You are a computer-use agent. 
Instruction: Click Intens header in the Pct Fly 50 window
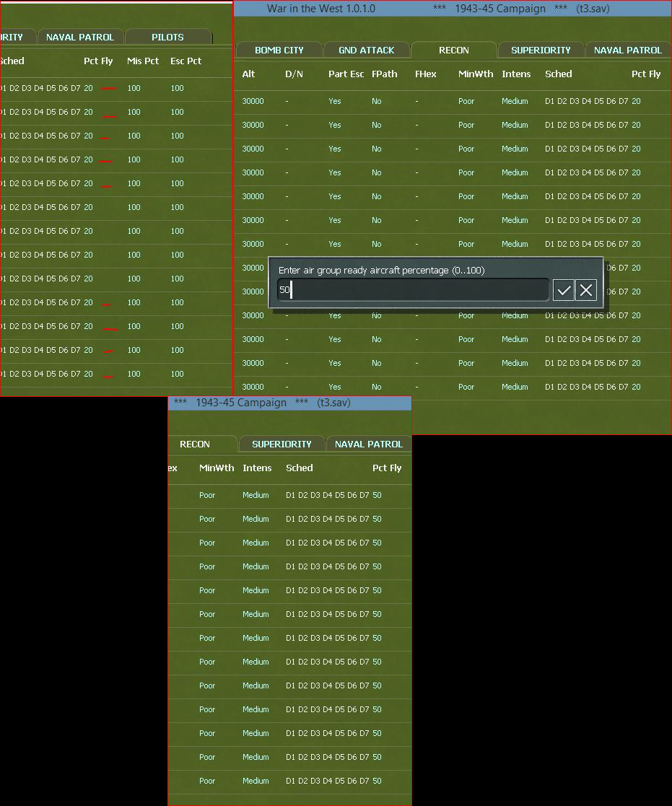[257, 468]
